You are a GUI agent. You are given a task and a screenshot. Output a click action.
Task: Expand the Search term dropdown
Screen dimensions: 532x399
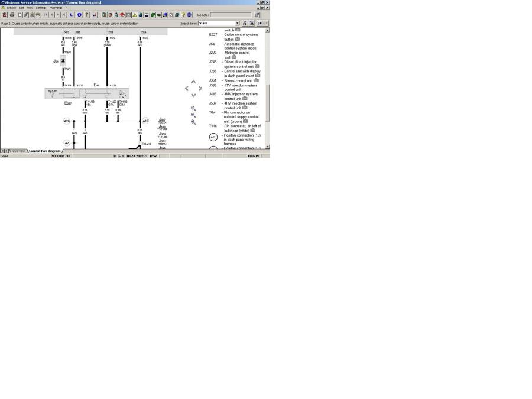pos(238,24)
